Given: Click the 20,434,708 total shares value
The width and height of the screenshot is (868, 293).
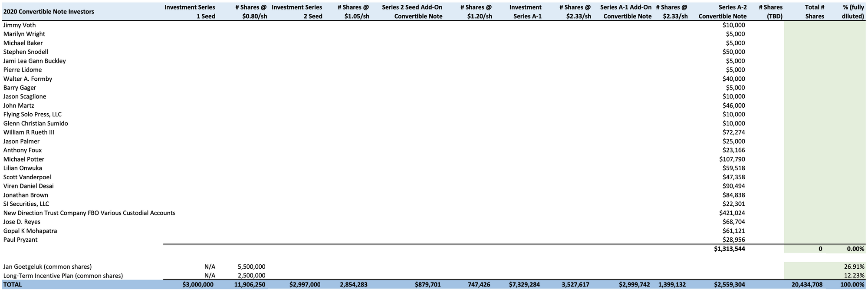Looking at the screenshot, I should (x=808, y=285).
